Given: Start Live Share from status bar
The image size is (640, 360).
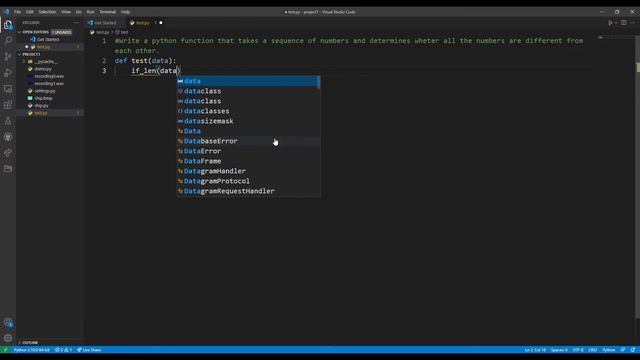Looking at the screenshot, I should click(x=89, y=350).
